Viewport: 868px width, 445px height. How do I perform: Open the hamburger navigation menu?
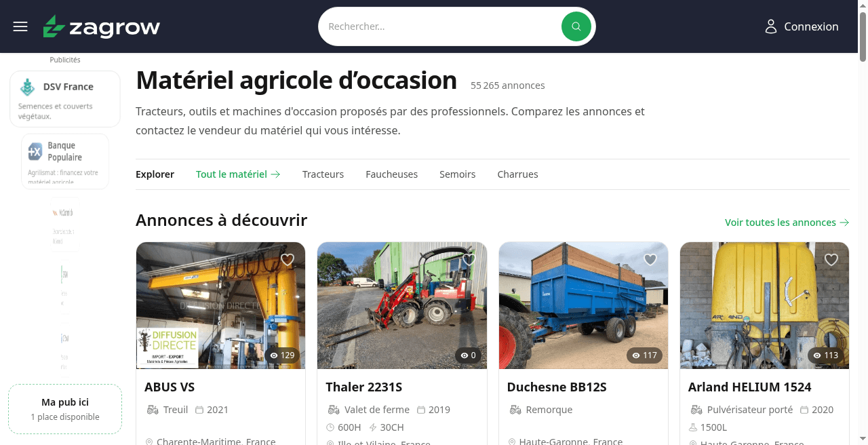(20, 26)
